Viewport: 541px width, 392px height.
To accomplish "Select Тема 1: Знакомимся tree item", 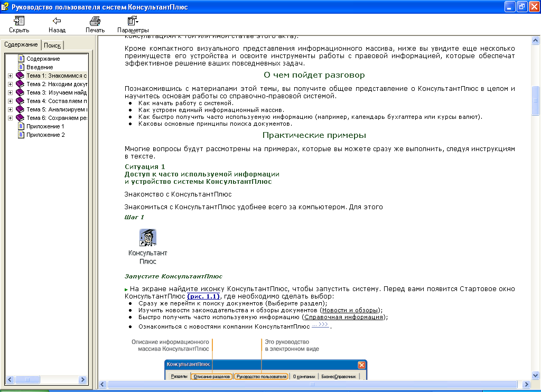I will click(x=57, y=76).
